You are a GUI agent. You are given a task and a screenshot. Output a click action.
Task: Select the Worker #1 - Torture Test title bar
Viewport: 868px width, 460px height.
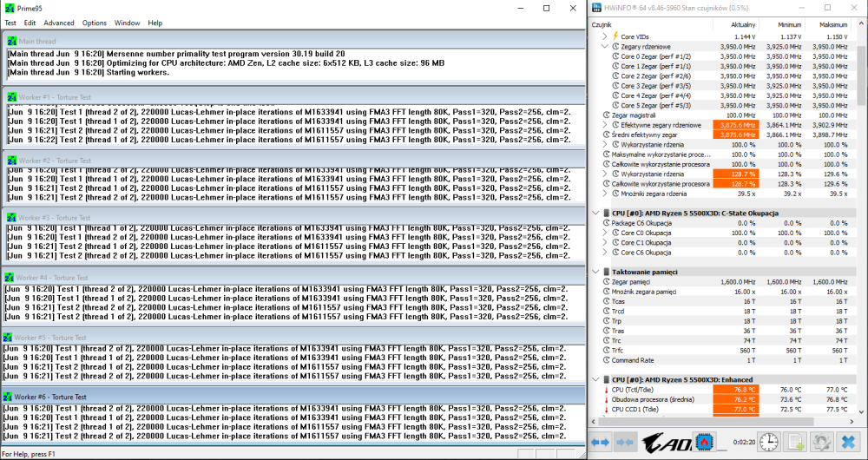pos(293,97)
